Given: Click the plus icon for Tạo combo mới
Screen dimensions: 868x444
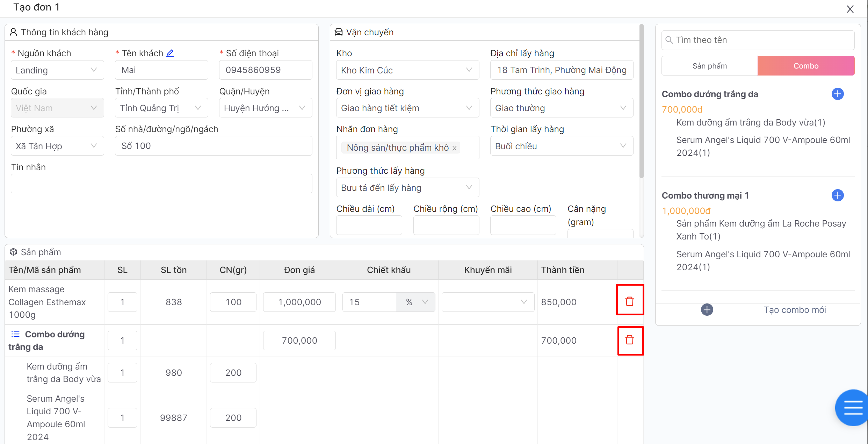Looking at the screenshot, I should coord(707,310).
